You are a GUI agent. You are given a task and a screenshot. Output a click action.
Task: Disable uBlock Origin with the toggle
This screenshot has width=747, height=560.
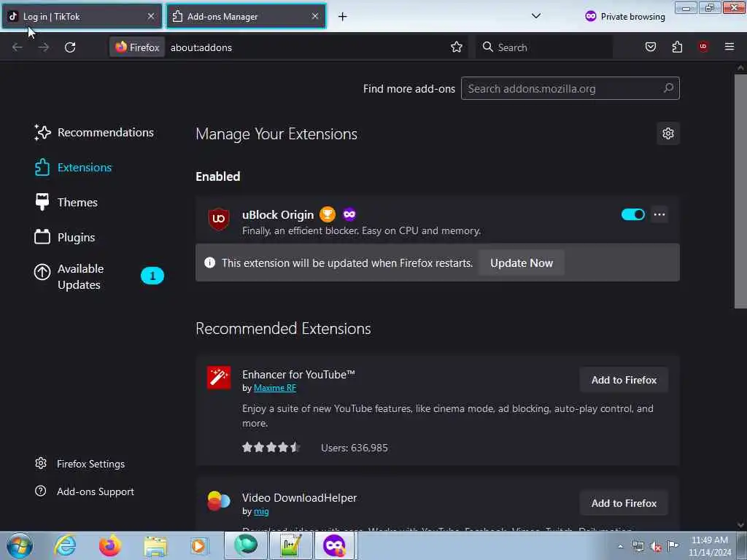coord(632,215)
